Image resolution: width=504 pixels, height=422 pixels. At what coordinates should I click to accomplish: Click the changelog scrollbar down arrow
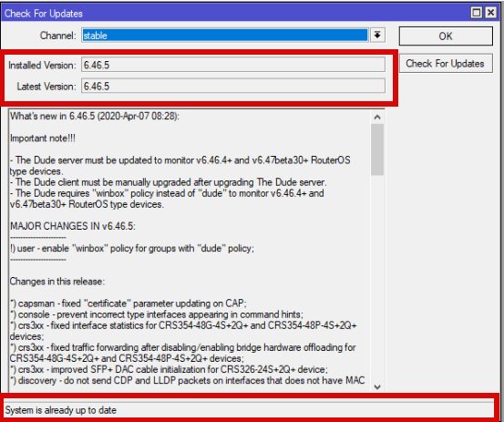coord(377,386)
